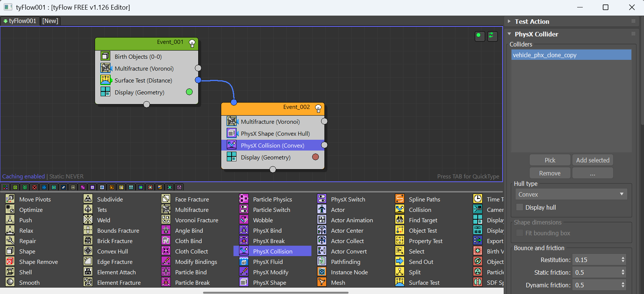Click the operator depot horizontal scrollbar

click(275, 293)
